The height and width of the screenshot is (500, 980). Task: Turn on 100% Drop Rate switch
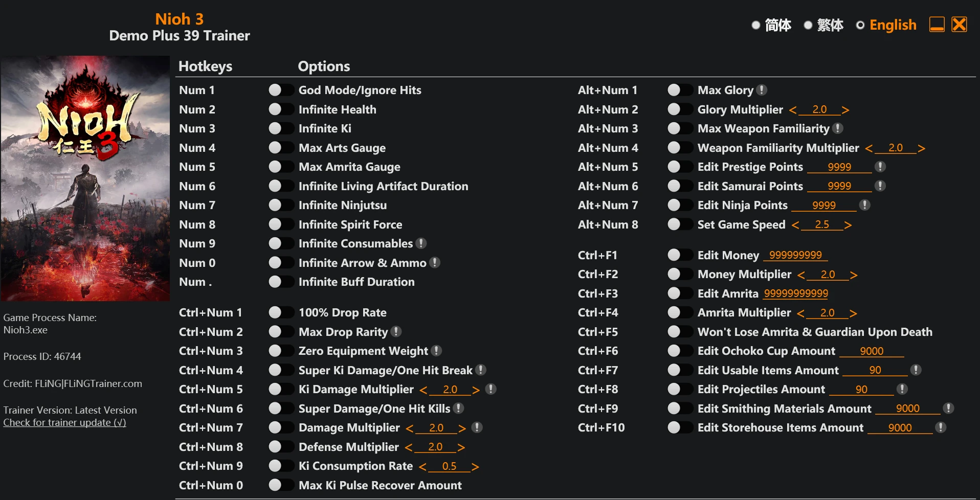(x=280, y=312)
